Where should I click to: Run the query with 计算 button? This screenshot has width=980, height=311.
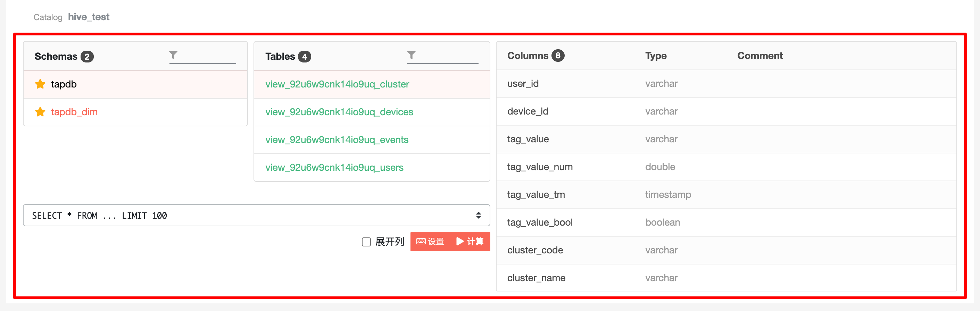point(470,242)
